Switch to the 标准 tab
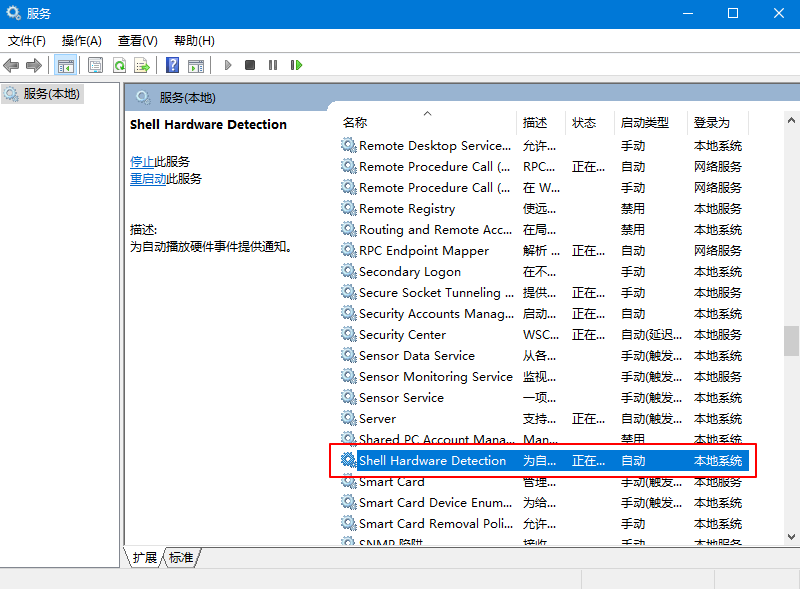Image resolution: width=800 pixels, height=589 pixels. [x=181, y=558]
